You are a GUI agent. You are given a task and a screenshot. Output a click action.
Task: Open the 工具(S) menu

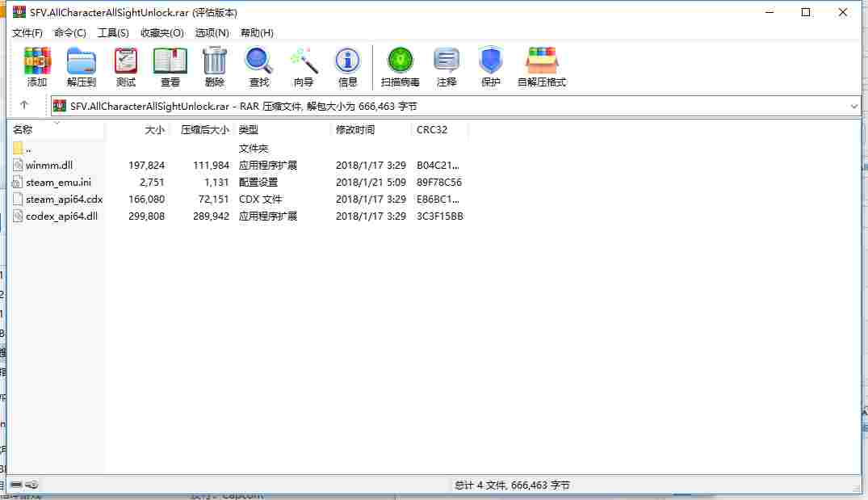tap(113, 32)
